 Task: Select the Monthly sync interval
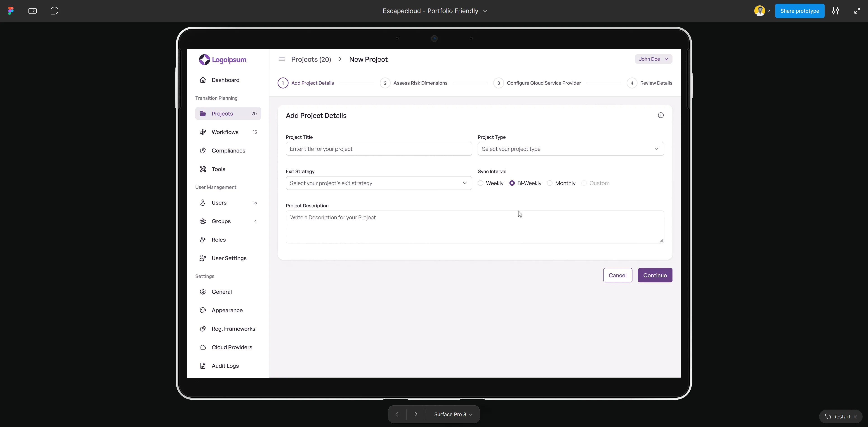click(550, 183)
